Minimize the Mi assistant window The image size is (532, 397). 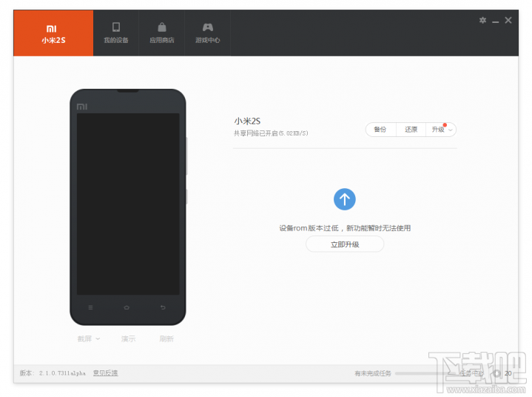[495, 21]
